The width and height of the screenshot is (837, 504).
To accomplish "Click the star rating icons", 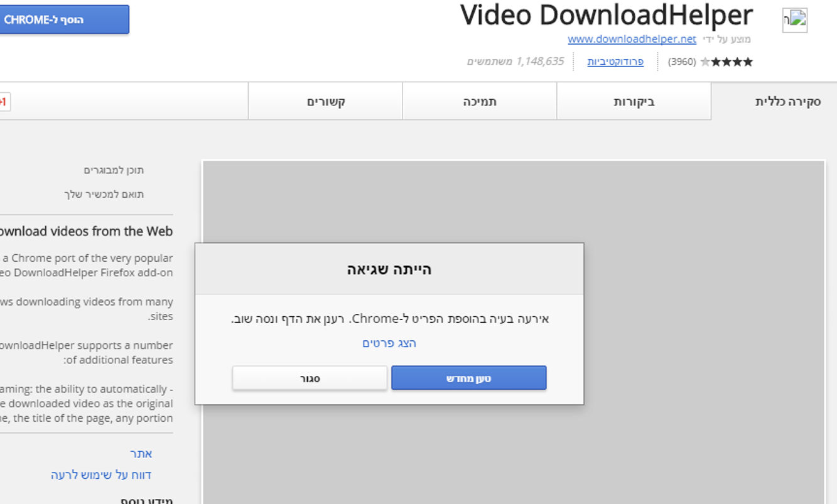I will [726, 62].
